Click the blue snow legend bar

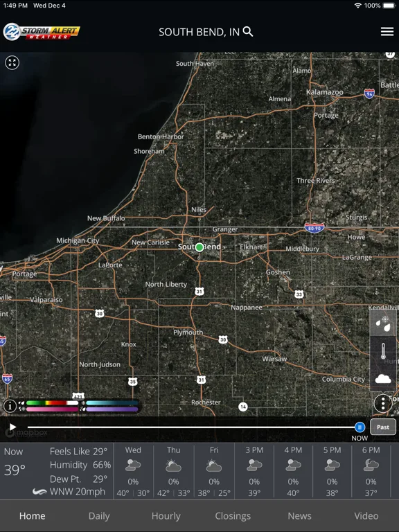(112, 403)
